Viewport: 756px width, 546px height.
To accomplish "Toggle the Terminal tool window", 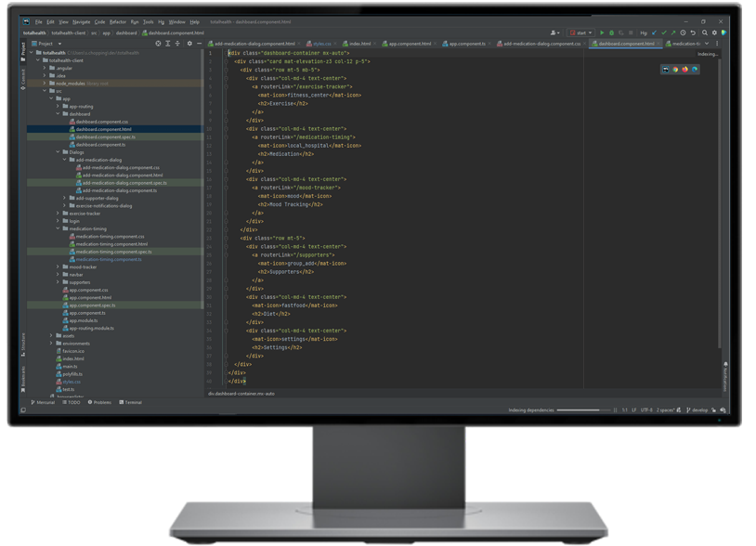I will pyautogui.click(x=131, y=402).
